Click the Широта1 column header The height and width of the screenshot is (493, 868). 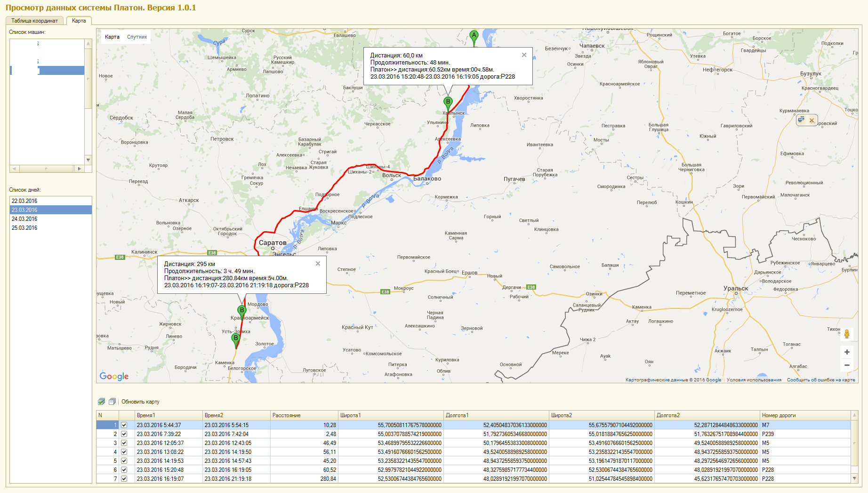tap(391, 415)
